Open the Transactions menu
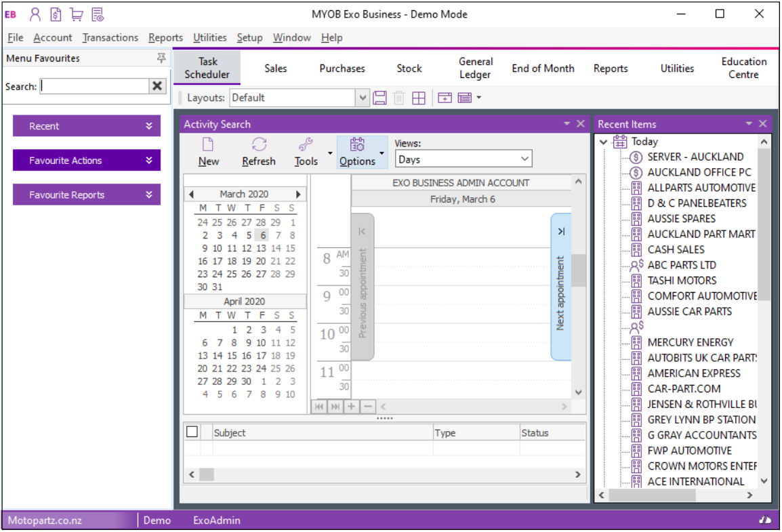Screen dimensions: 782x532 point(110,37)
